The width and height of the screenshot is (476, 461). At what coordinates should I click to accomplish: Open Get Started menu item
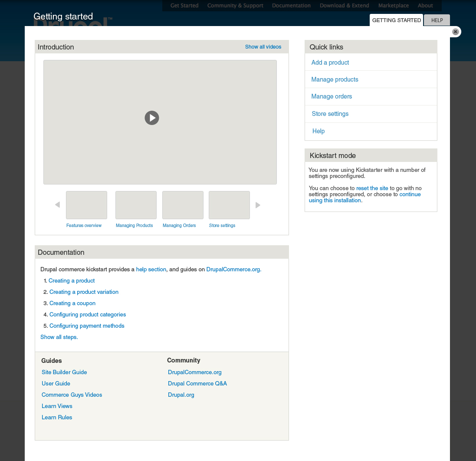coord(184,6)
